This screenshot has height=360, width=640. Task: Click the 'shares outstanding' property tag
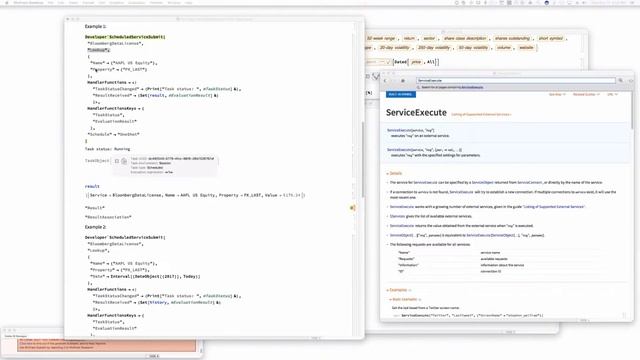pos(512,38)
